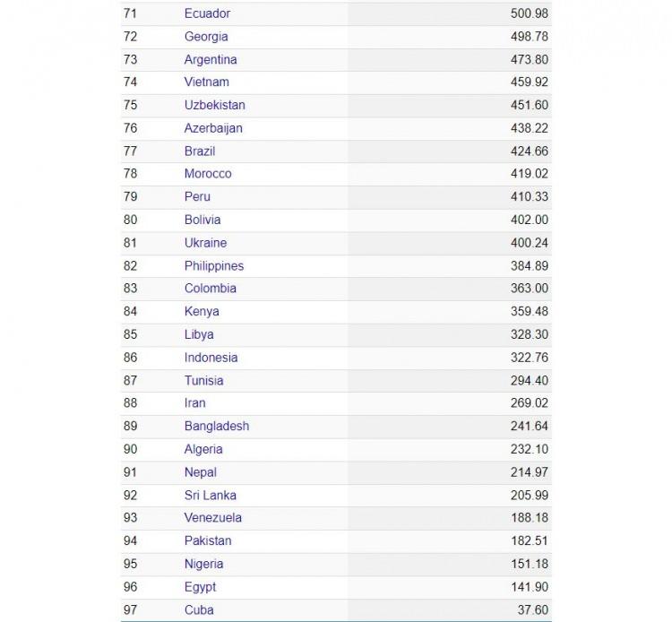Open the Kenya link

click(x=202, y=312)
